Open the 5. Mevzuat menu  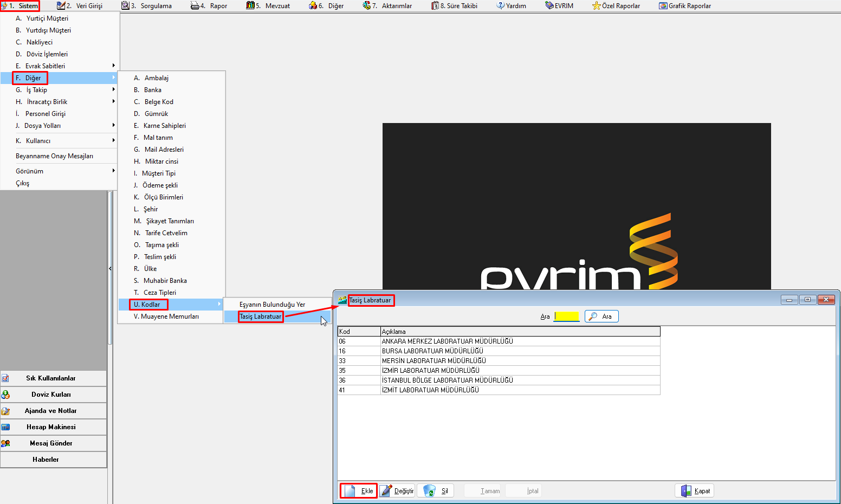click(x=268, y=6)
